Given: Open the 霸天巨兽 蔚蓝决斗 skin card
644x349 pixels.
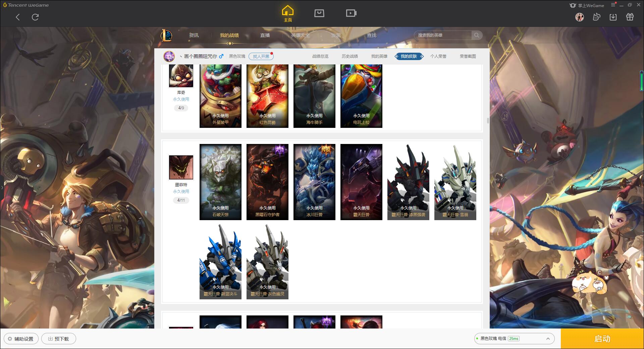Looking at the screenshot, I should [220, 261].
